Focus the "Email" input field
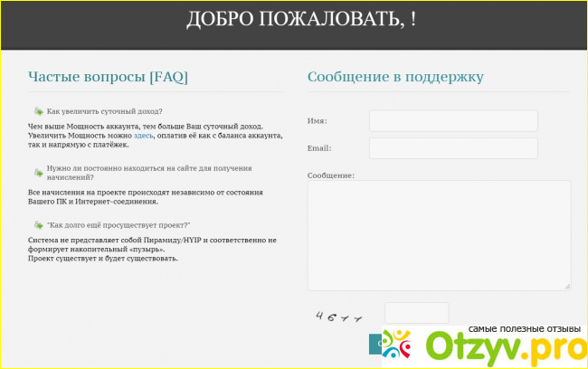 453,148
